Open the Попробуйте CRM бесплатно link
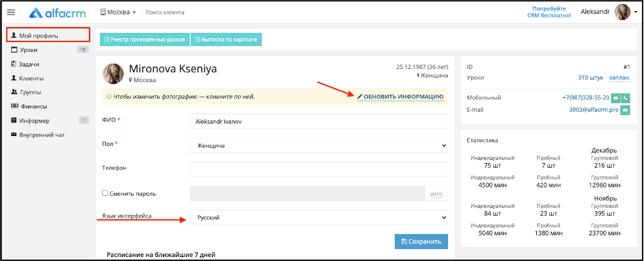Viewport: 644px width, 261px height. point(549,12)
